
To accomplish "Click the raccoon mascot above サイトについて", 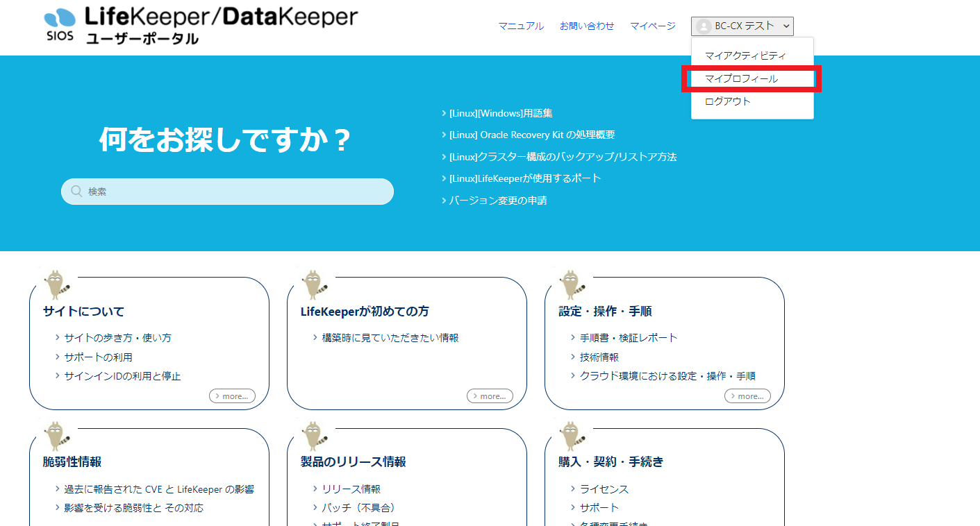I will point(57,284).
